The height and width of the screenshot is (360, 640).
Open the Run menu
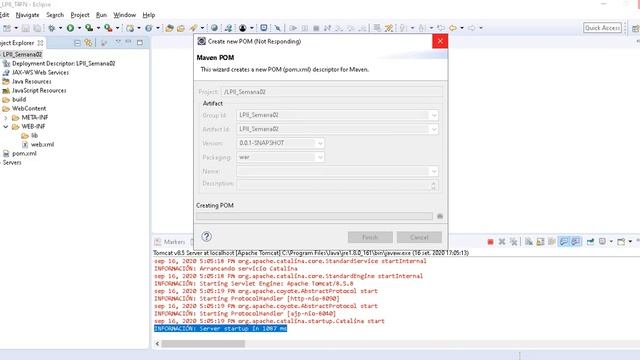tap(101, 15)
